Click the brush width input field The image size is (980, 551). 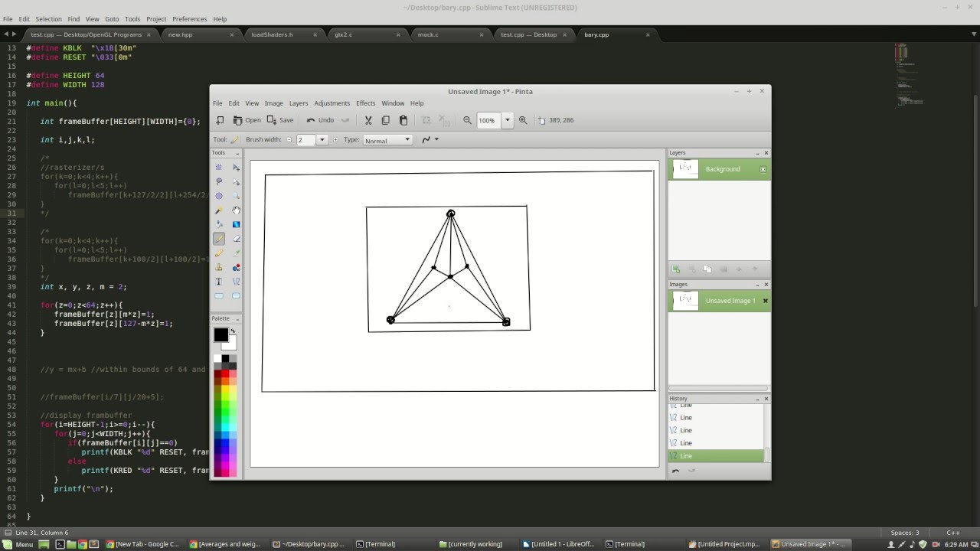tap(305, 140)
